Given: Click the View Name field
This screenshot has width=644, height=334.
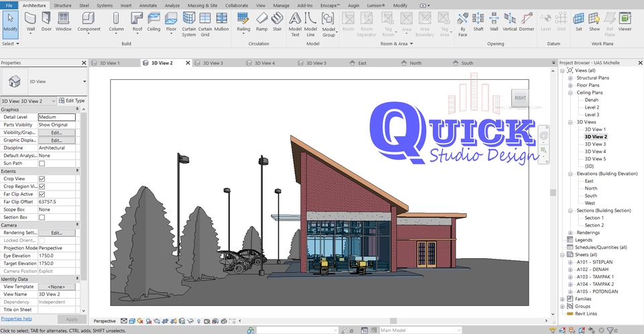Looking at the screenshot, I should pyautogui.click(x=56, y=294).
